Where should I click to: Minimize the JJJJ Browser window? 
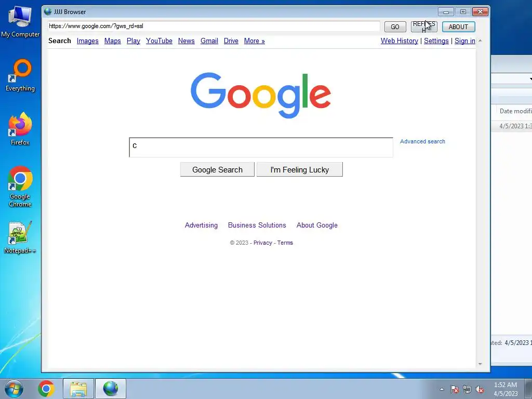click(x=446, y=12)
